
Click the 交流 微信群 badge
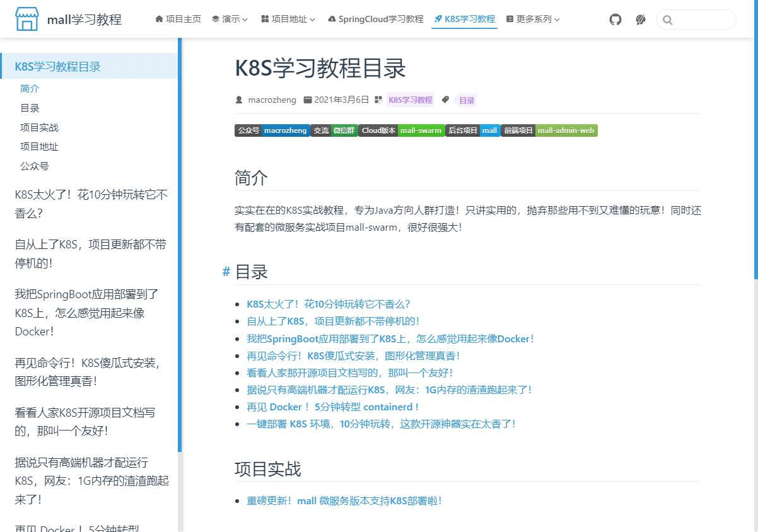[334, 130]
